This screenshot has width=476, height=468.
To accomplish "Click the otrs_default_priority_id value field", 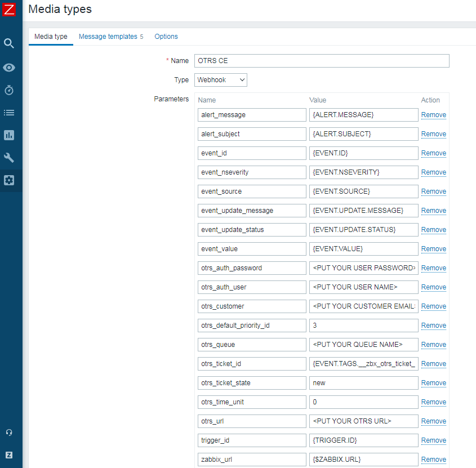I will [363, 326].
